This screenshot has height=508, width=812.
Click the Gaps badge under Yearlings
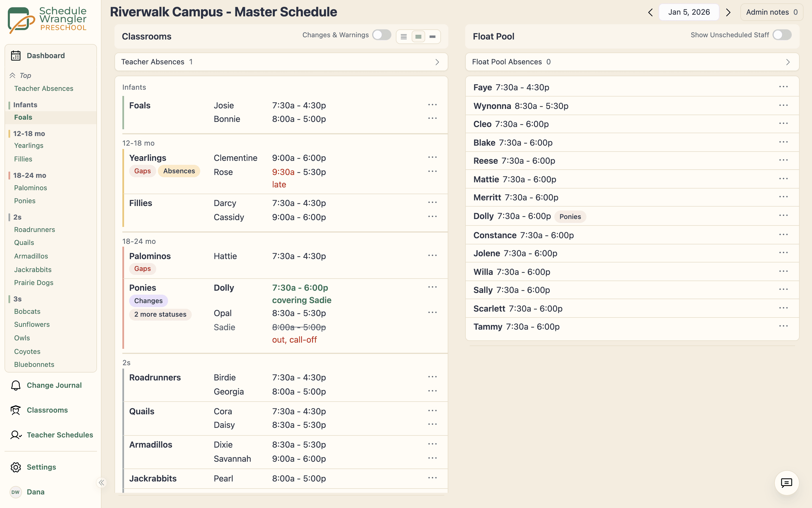pyautogui.click(x=142, y=171)
